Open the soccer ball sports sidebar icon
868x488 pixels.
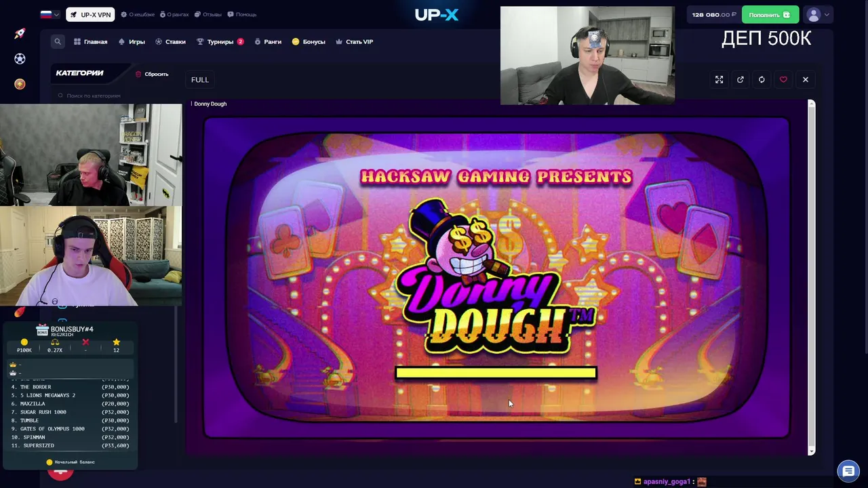pos(20,59)
